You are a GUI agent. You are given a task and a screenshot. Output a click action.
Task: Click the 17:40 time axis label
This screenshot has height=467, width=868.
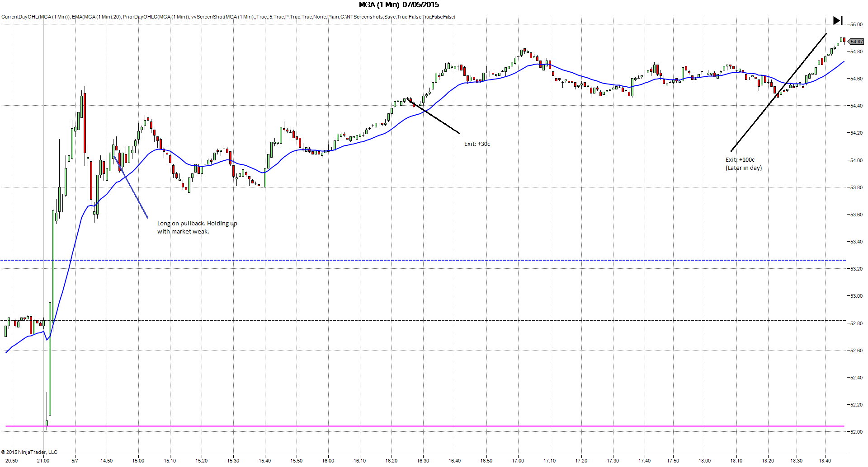[645, 461]
